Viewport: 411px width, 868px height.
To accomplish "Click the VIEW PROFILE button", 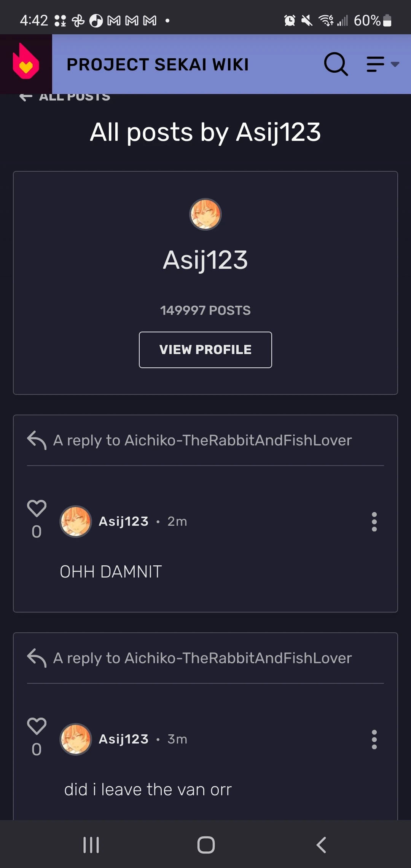I will coord(205,349).
